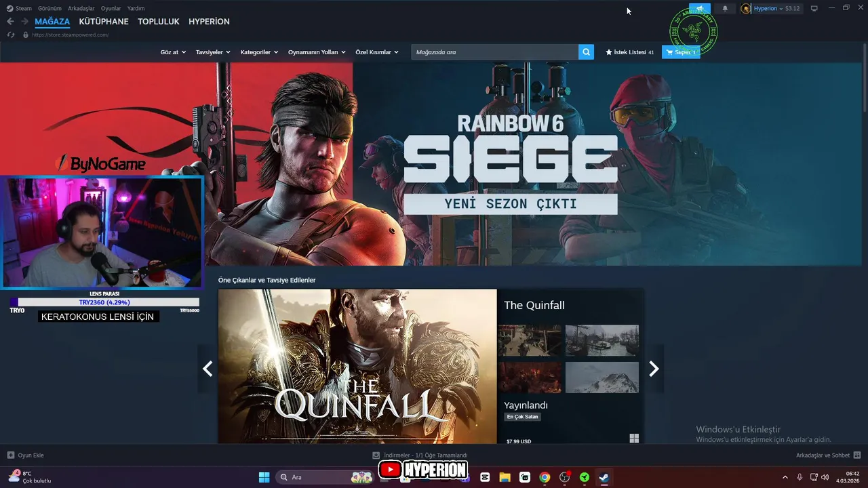Click the Hyperion profile avatar
Viewport: 868px width, 488px height.
(x=746, y=8)
